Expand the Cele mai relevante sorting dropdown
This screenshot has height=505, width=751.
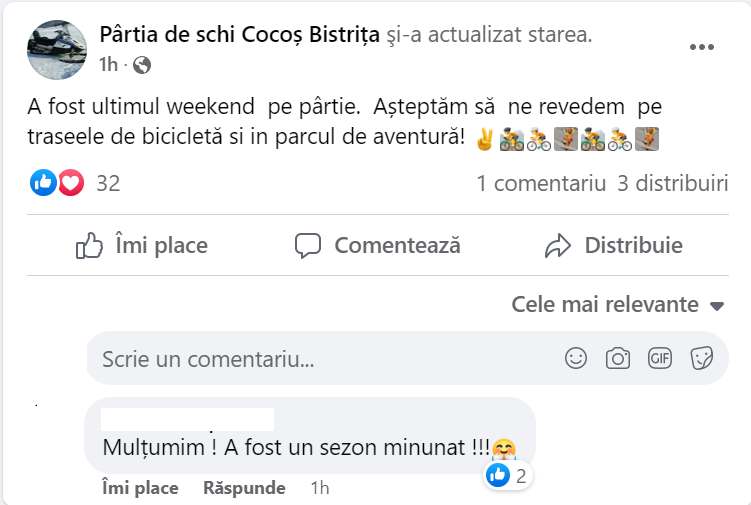pyautogui.click(x=618, y=305)
